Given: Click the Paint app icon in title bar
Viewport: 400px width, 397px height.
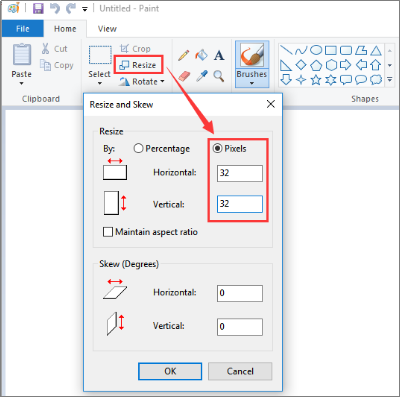Looking at the screenshot, I should pos(13,8).
